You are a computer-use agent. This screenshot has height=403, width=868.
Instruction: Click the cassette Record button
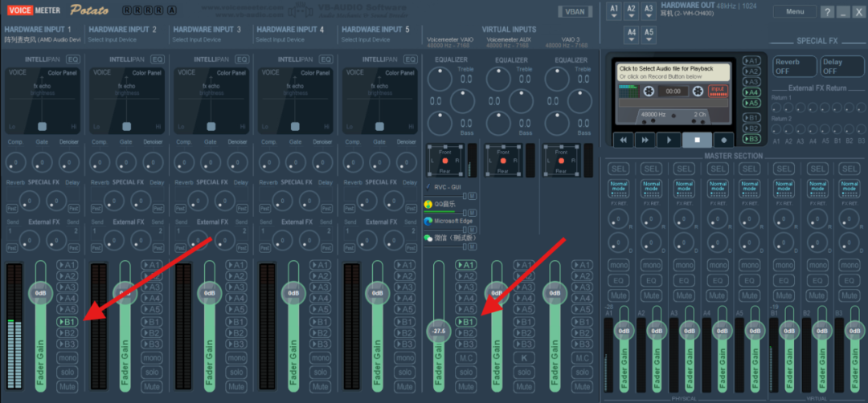(723, 140)
